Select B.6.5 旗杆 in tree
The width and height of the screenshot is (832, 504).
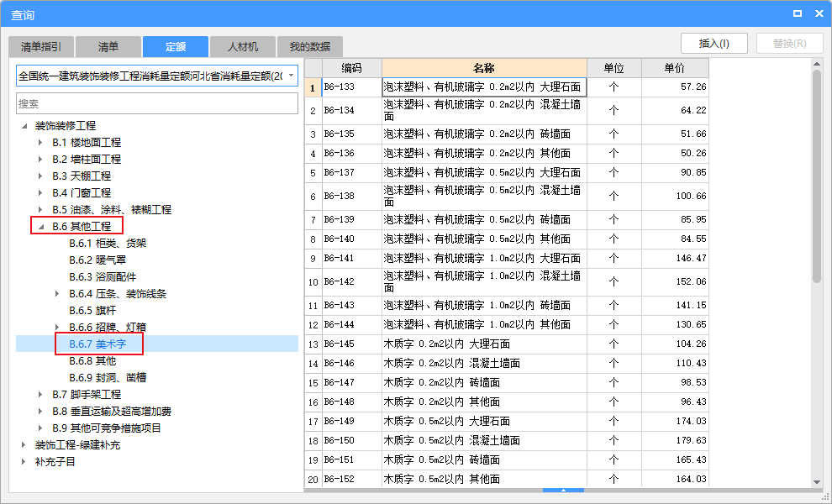(92, 310)
